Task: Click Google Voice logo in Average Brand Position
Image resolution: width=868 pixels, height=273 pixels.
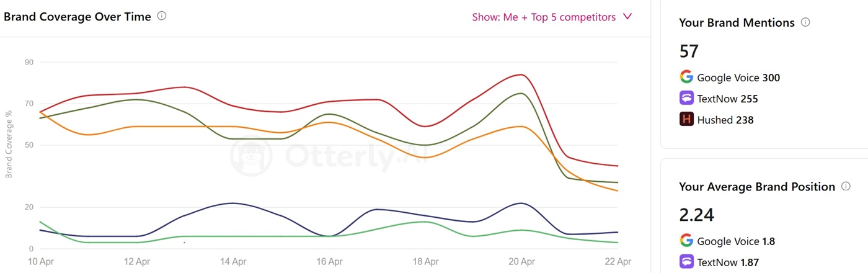Action: 686,241
